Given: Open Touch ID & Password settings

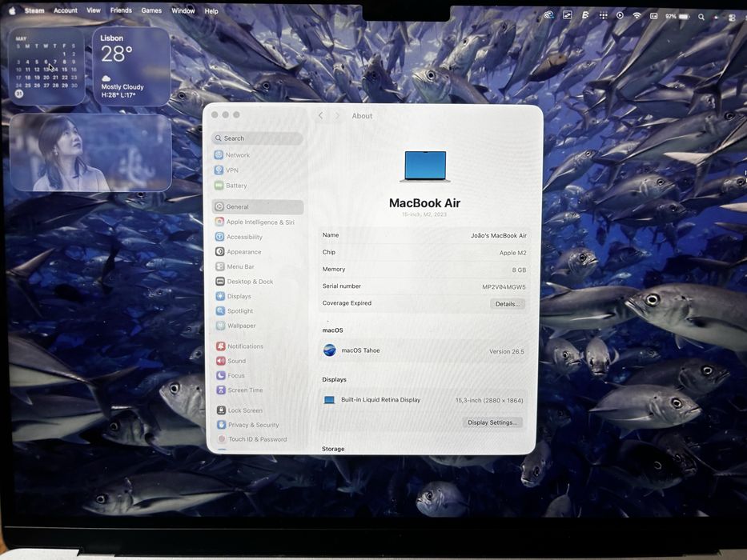Looking at the screenshot, I should point(252,439).
